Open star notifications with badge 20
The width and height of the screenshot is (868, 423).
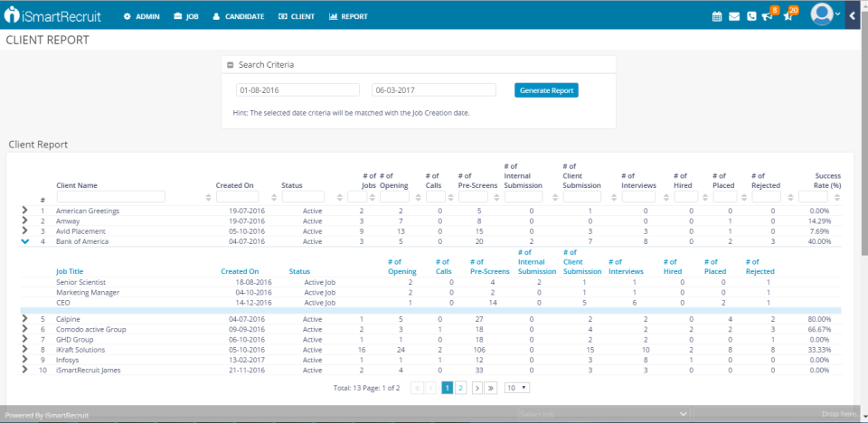click(x=788, y=16)
